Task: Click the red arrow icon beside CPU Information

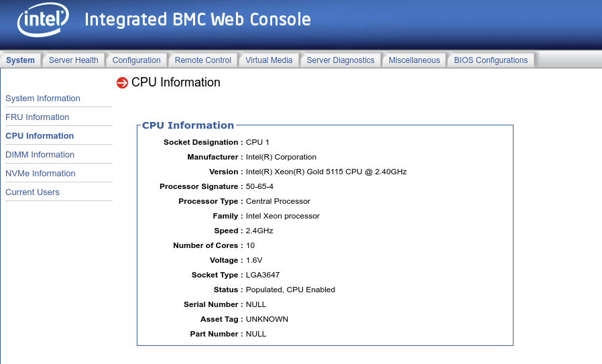Action: [122, 82]
